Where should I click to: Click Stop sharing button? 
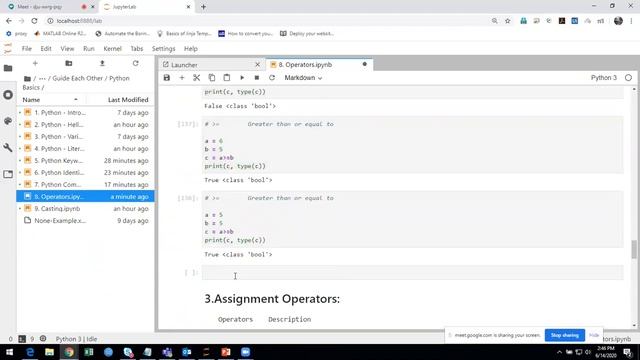tap(564, 335)
